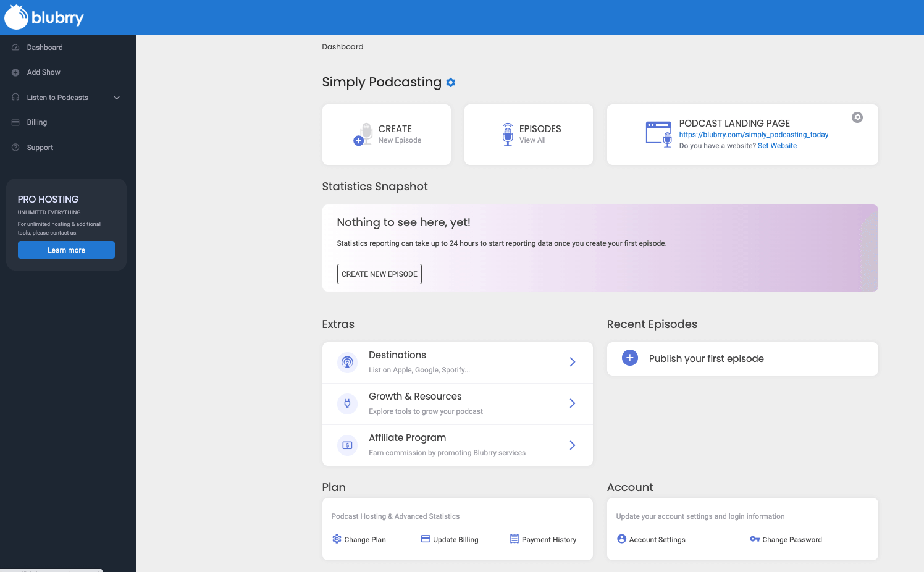Click the Destinations row title
The height and width of the screenshot is (572, 924).
click(x=397, y=355)
